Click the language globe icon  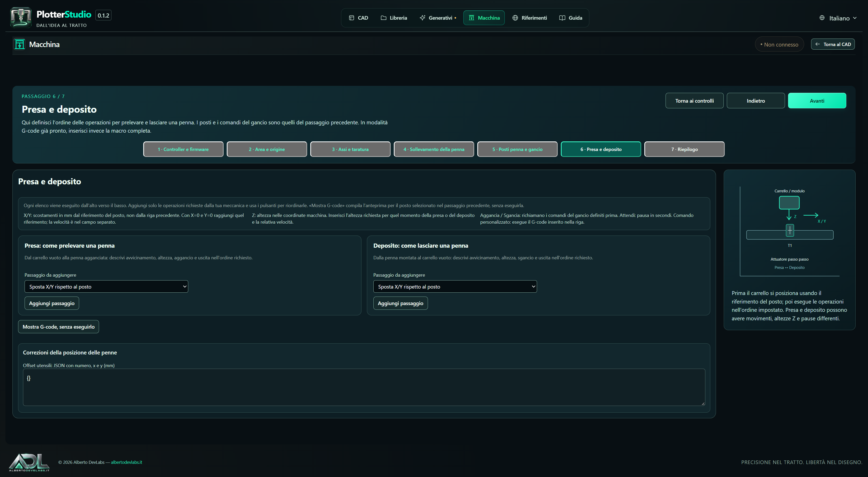(822, 18)
